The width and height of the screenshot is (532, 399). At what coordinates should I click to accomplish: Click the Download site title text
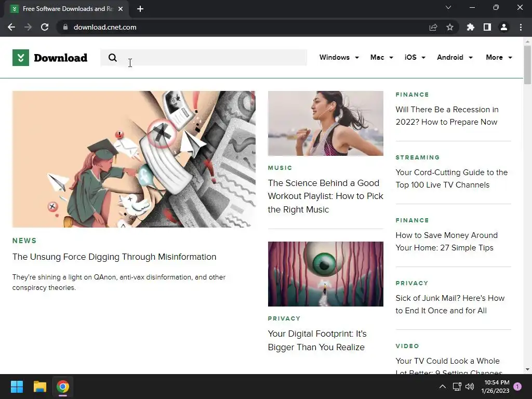(61, 58)
